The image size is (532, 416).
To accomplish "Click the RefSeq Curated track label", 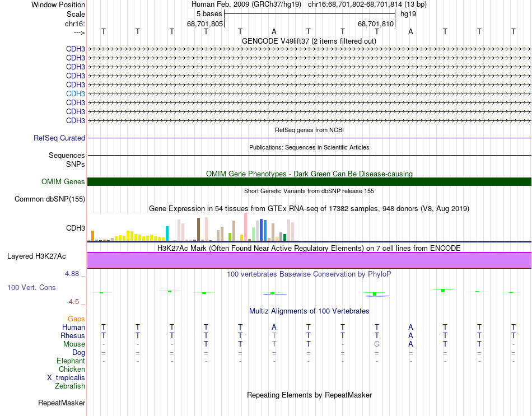I will coord(59,138).
